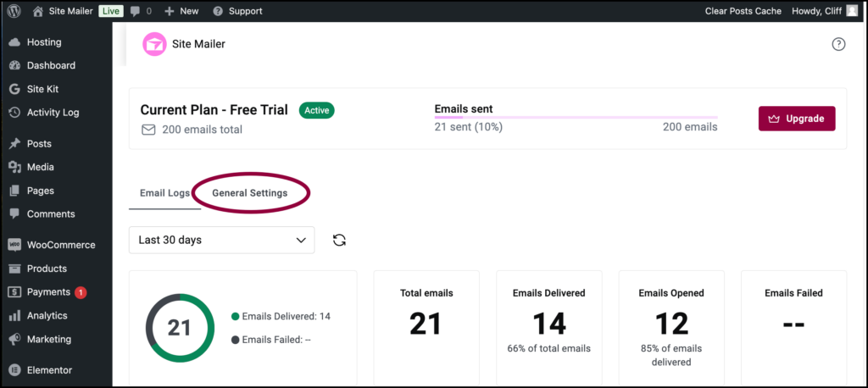Open Payments in the sidebar
The height and width of the screenshot is (388, 868).
pos(48,292)
